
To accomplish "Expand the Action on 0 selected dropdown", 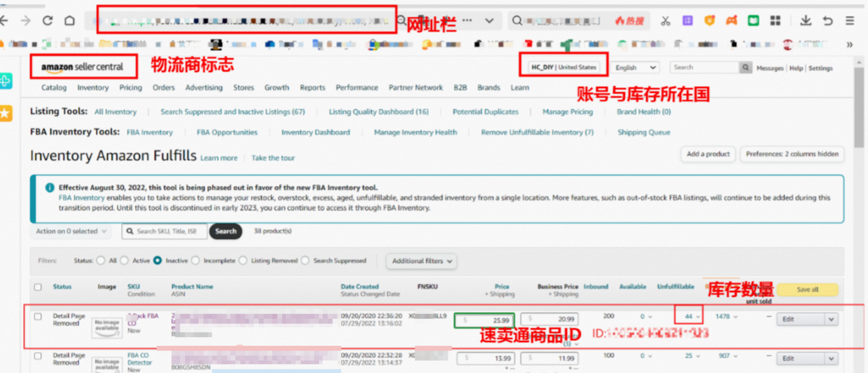I will 70,231.
